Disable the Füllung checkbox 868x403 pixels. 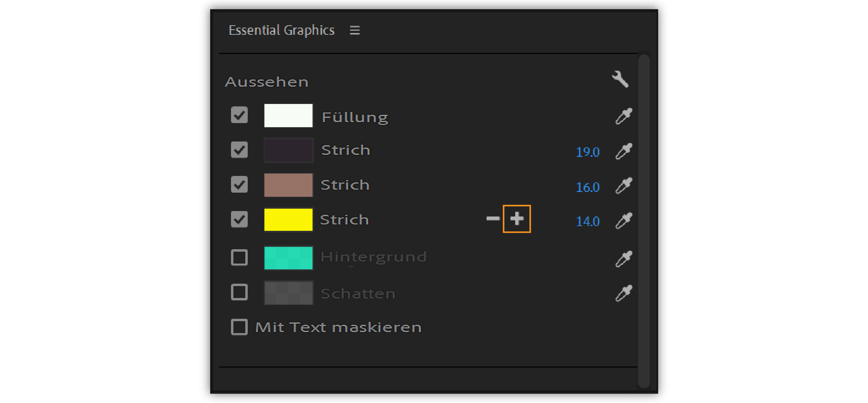239,115
